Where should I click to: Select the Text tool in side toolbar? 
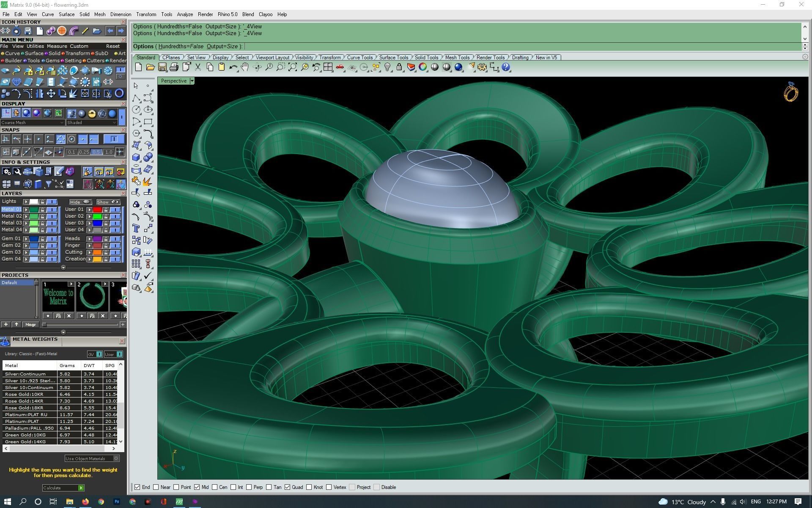[x=136, y=229]
